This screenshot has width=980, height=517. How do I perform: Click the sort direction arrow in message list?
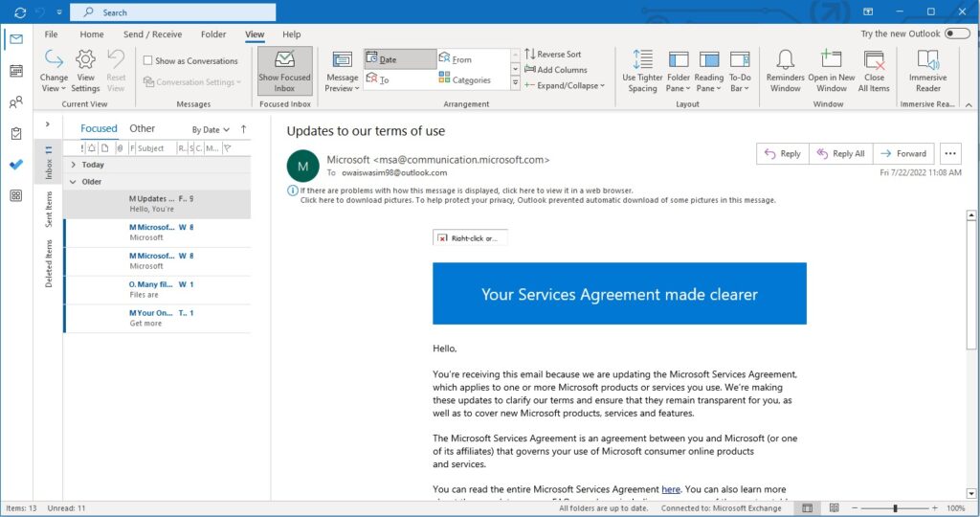243,129
